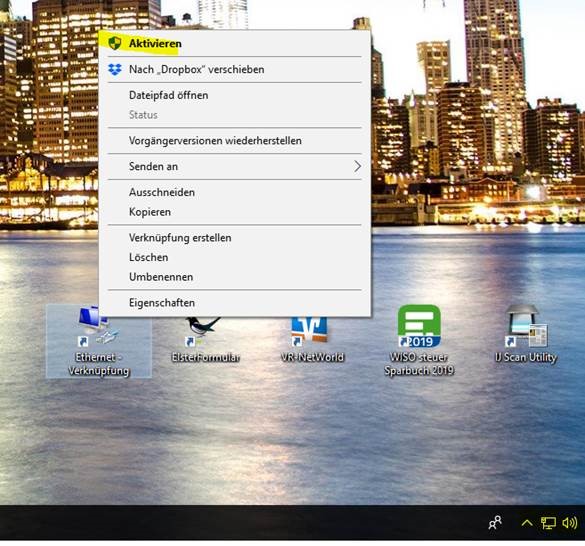Select the Ethernet - Verknüpfung desktop shortcut
The height and width of the screenshot is (546, 585).
98,341
